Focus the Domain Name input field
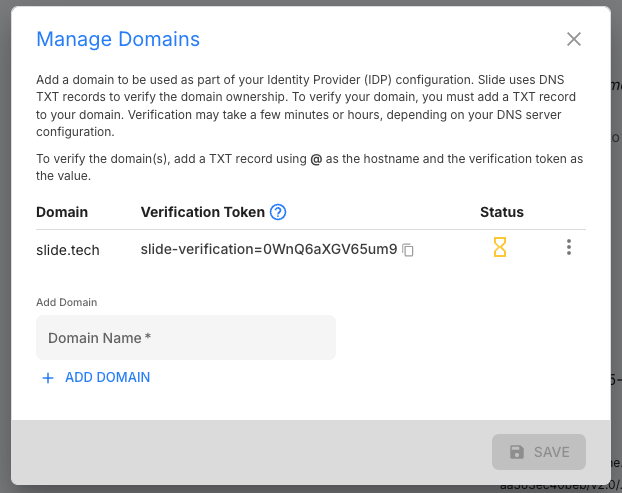This screenshot has height=493, width=622. click(186, 338)
